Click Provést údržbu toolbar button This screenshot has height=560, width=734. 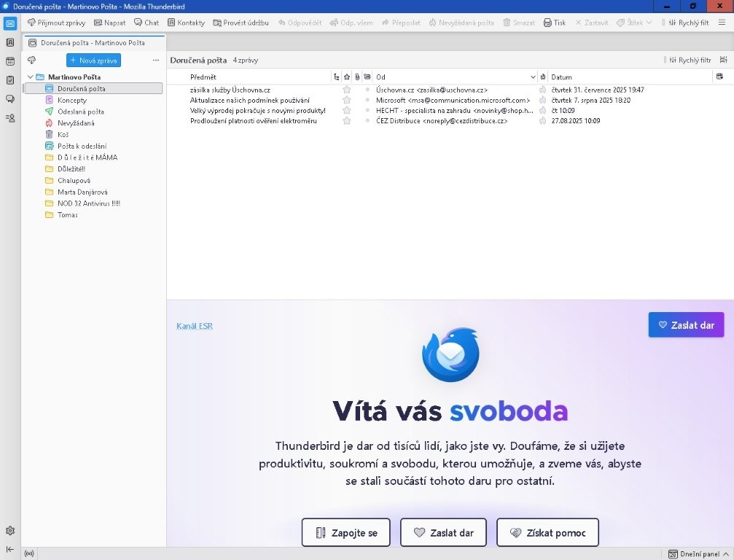pyautogui.click(x=241, y=23)
